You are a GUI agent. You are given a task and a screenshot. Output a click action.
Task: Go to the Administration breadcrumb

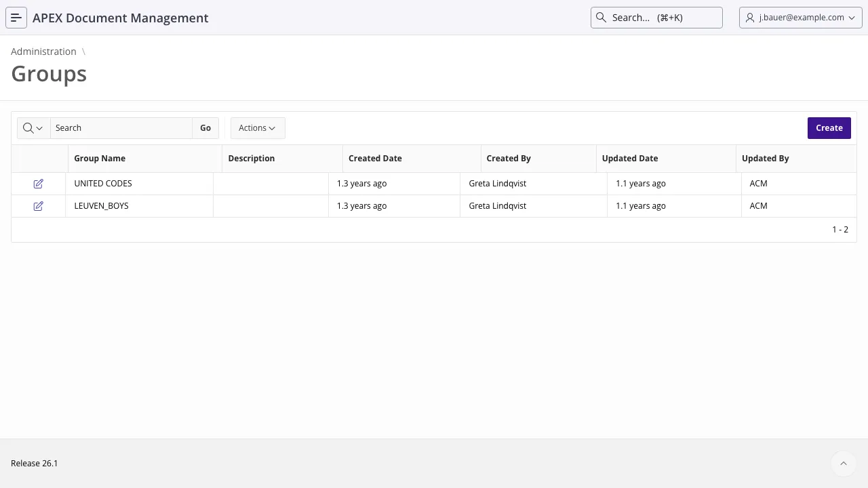[43, 52]
